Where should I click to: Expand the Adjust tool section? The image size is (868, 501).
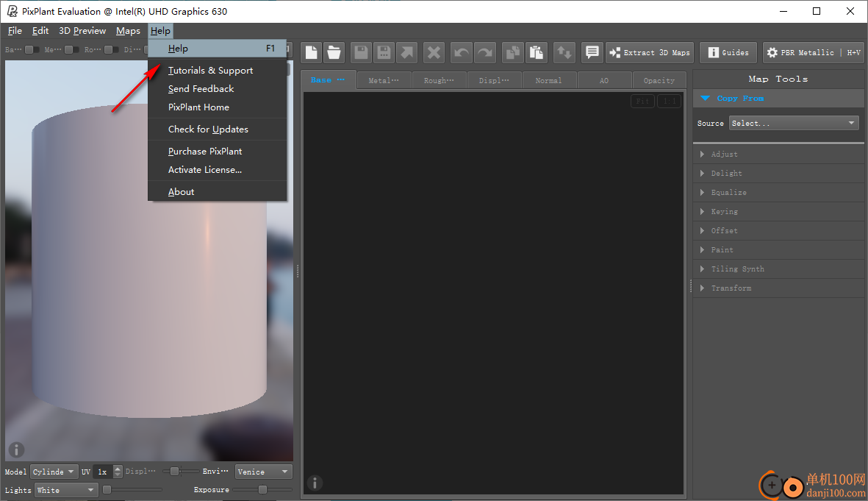[778, 154]
